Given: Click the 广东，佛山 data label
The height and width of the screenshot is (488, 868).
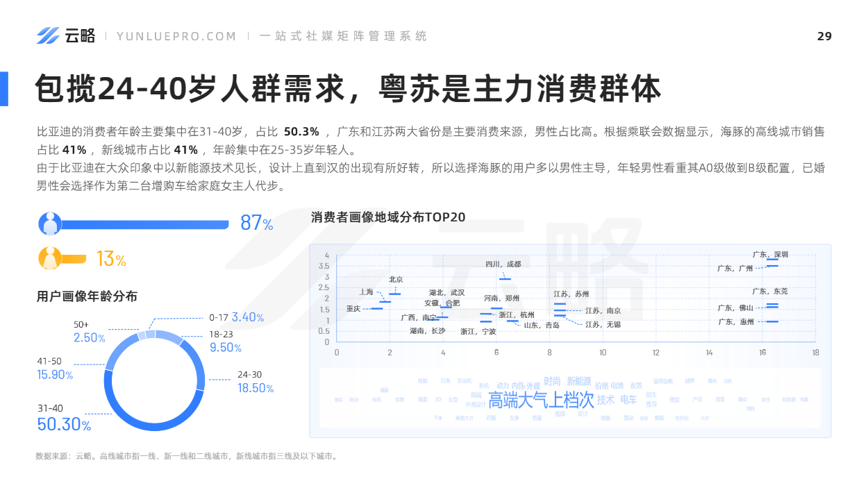Looking at the screenshot, I should point(735,308).
